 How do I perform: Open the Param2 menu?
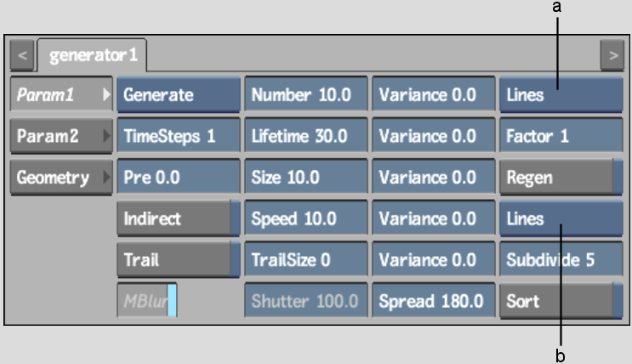click(x=61, y=136)
